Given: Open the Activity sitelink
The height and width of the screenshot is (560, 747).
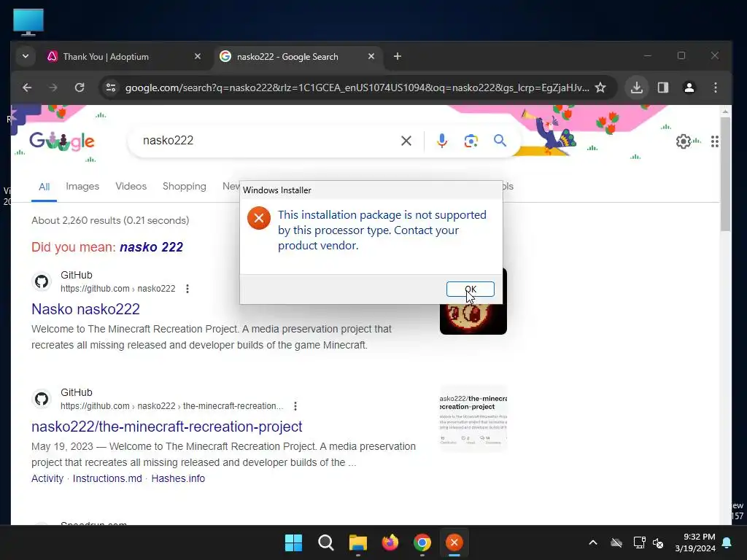Looking at the screenshot, I should click(47, 478).
